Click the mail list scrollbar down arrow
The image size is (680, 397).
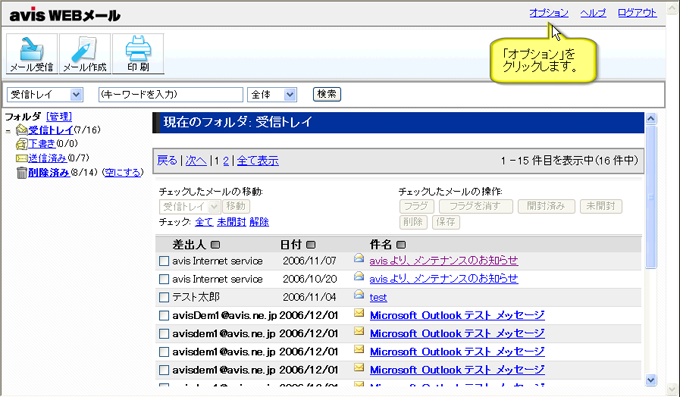click(651, 380)
